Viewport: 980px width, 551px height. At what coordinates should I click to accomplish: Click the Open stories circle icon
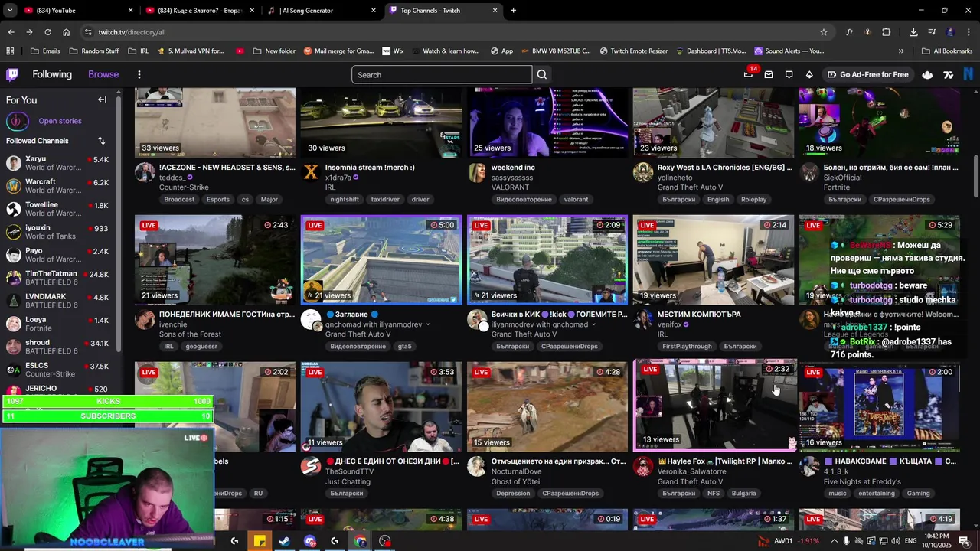pyautogui.click(x=18, y=121)
